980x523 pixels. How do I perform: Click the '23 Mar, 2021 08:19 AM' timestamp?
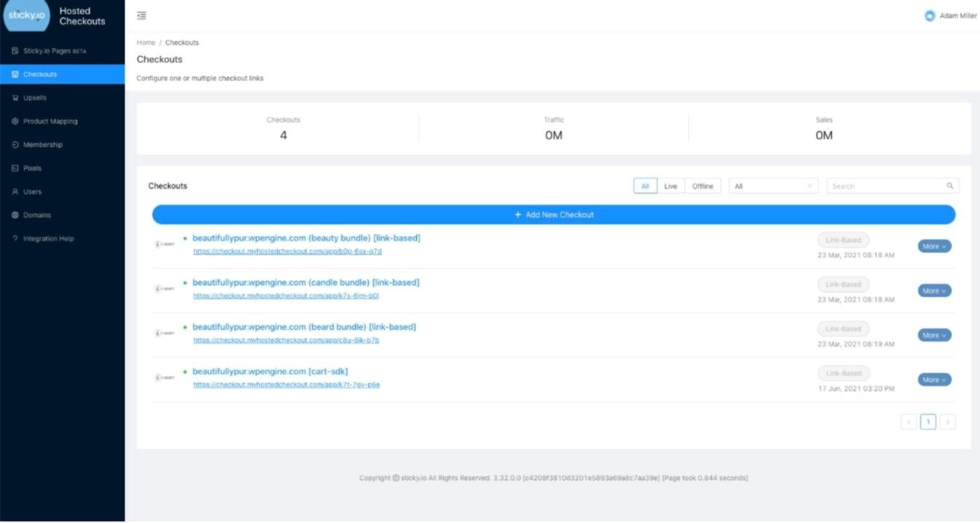856,345
